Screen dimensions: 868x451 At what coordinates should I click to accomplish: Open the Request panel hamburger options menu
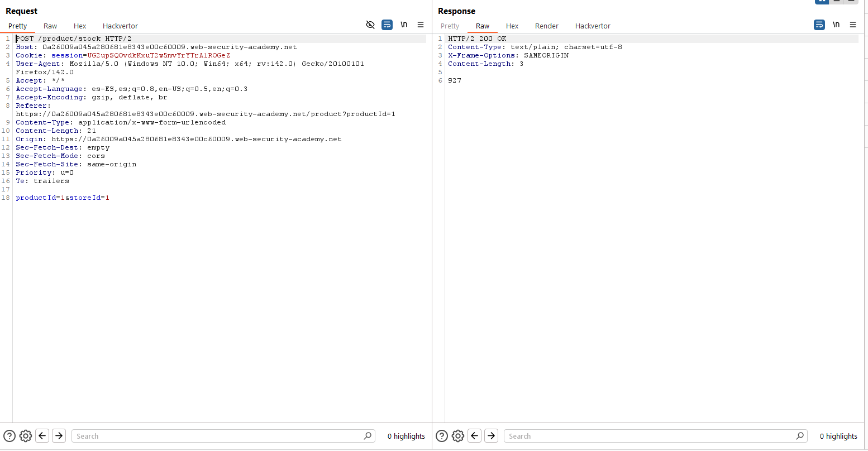[421, 25]
